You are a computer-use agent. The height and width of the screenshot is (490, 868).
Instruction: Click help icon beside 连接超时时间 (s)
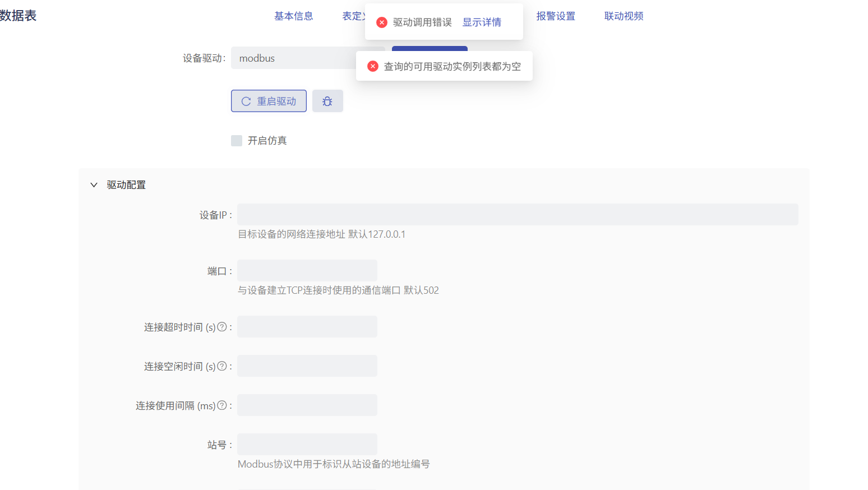[x=222, y=327]
